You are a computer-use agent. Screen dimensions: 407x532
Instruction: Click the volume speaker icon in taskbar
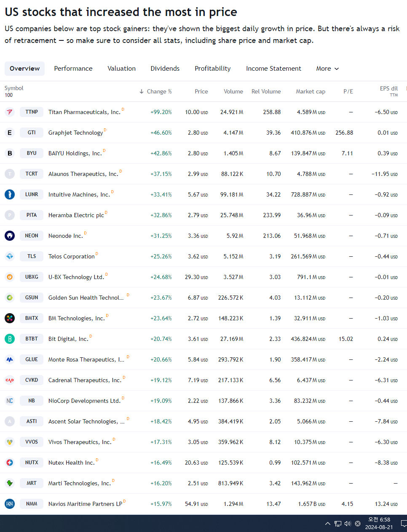click(x=348, y=524)
